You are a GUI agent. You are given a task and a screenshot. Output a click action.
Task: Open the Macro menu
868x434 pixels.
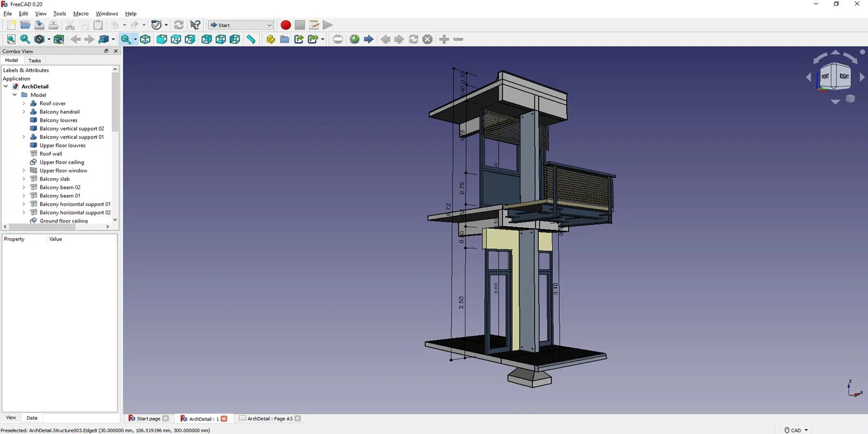(x=81, y=14)
